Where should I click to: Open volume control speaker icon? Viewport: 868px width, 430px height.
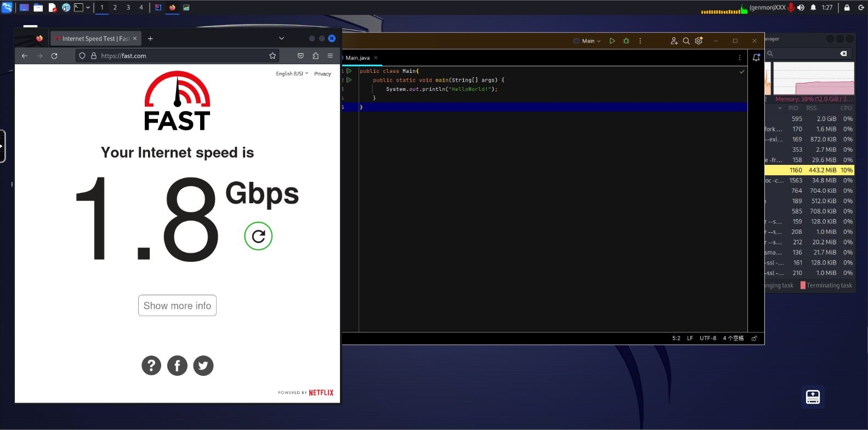[801, 8]
